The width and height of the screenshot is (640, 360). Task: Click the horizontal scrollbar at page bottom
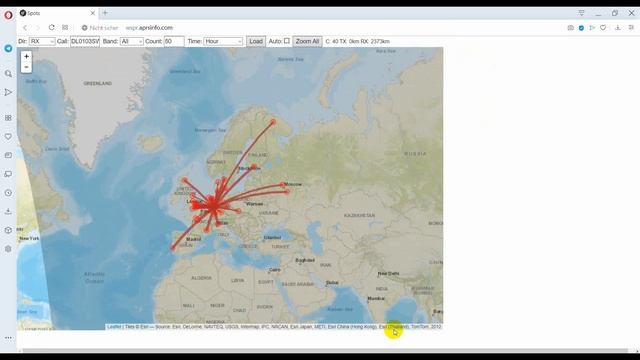pyautogui.click(x=325, y=351)
